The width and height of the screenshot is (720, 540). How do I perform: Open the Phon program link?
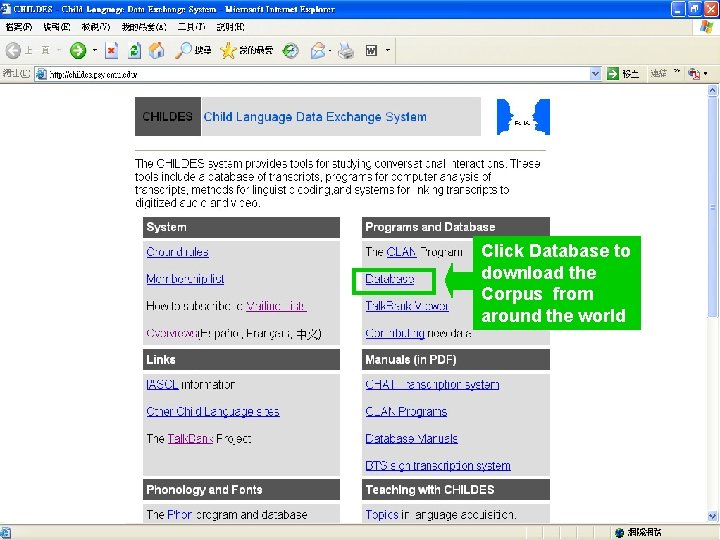[x=180, y=515]
